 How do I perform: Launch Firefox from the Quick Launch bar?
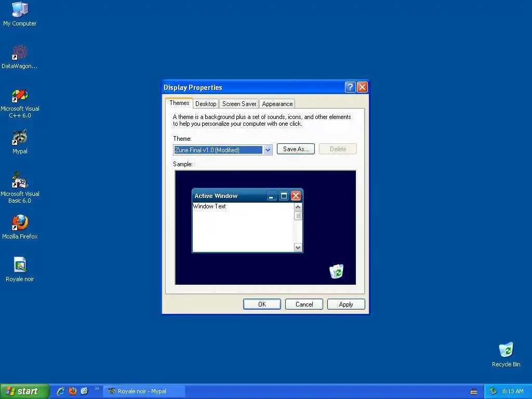73,391
